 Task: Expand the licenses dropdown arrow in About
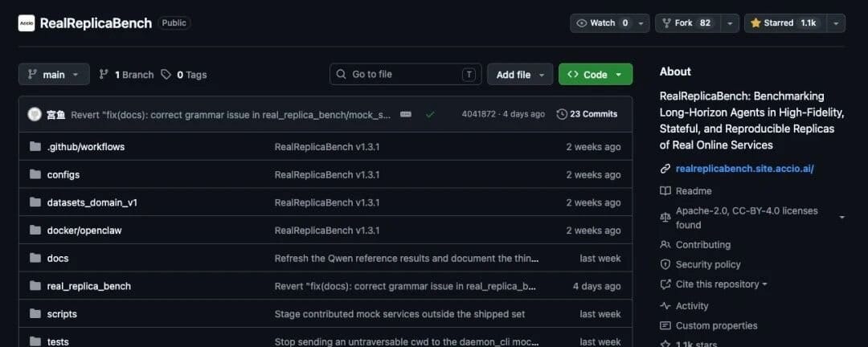coord(842,218)
